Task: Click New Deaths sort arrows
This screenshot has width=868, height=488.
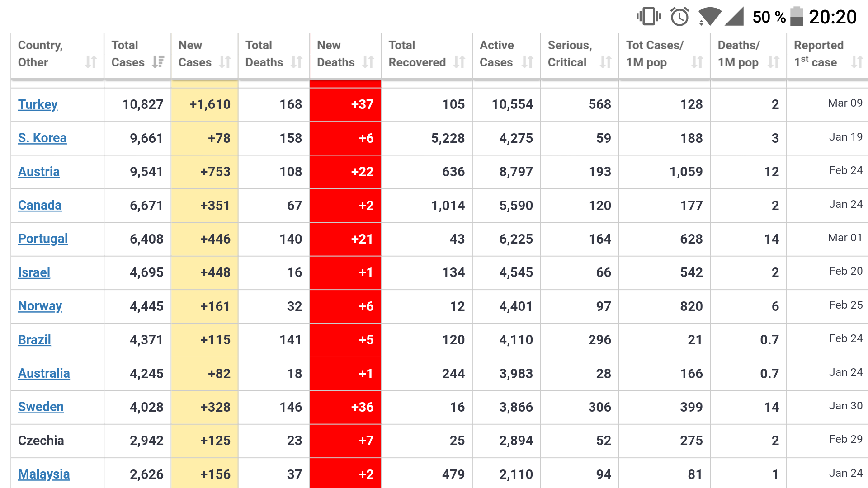Action: click(368, 62)
